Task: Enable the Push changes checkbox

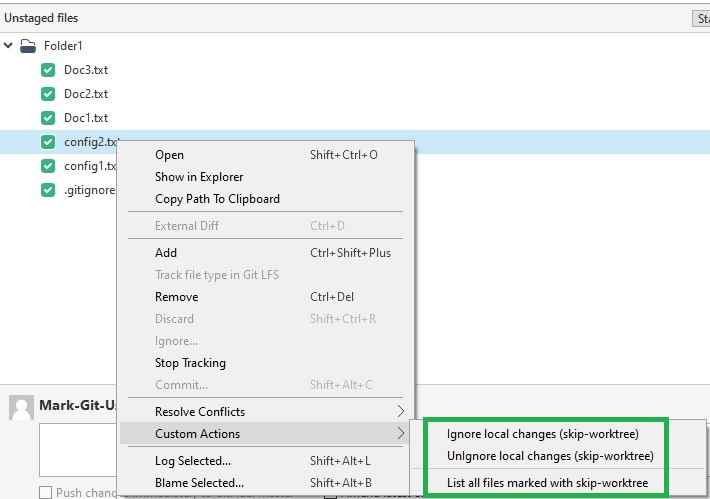Action: pos(45,492)
